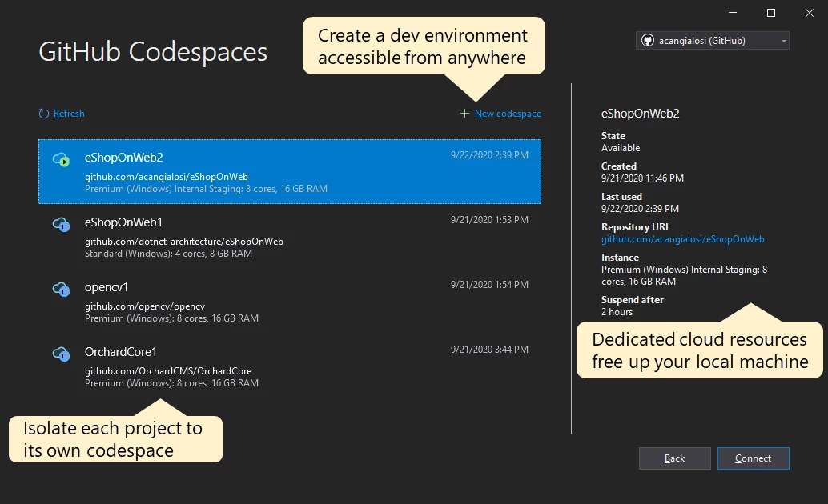Select the opencv1 codespace title
The width and height of the screenshot is (828, 504).
tap(107, 286)
